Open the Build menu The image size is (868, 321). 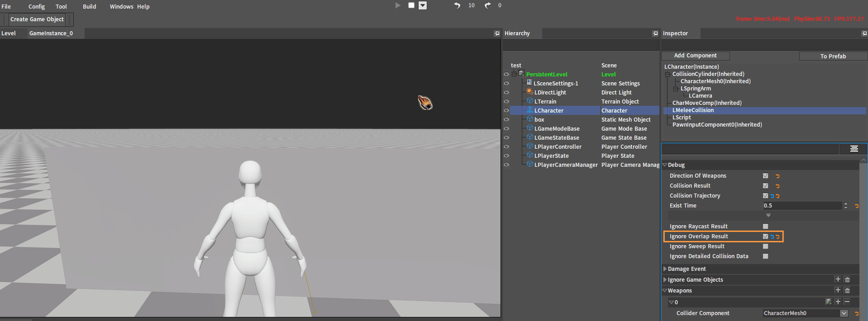tap(89, 6)
